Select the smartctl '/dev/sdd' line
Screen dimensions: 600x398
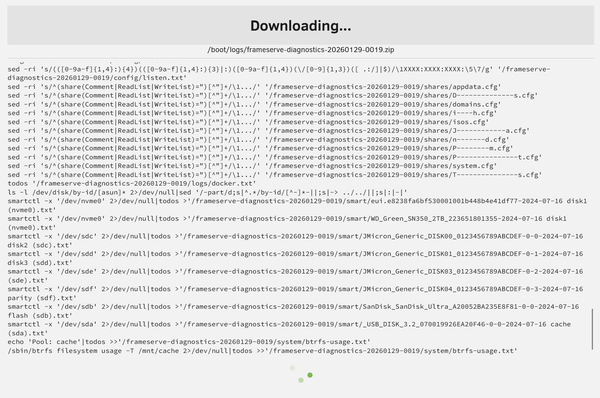click(295, 258)
